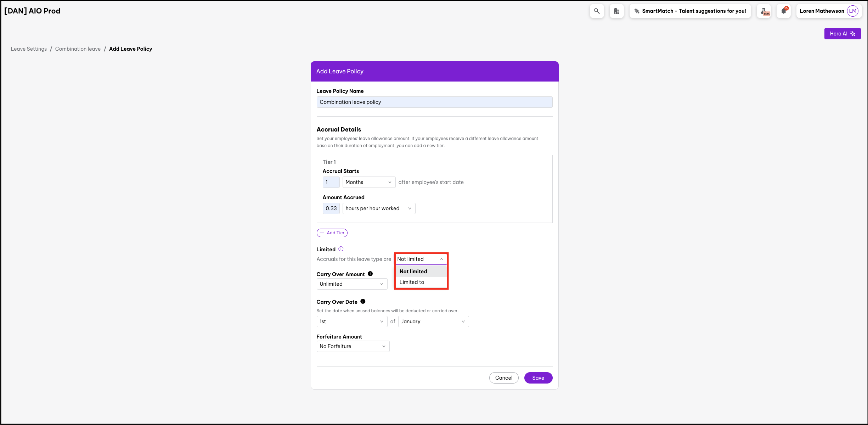Click the Carry Over Date info icon
Screen dimensions: 868x425
point(363,302)
